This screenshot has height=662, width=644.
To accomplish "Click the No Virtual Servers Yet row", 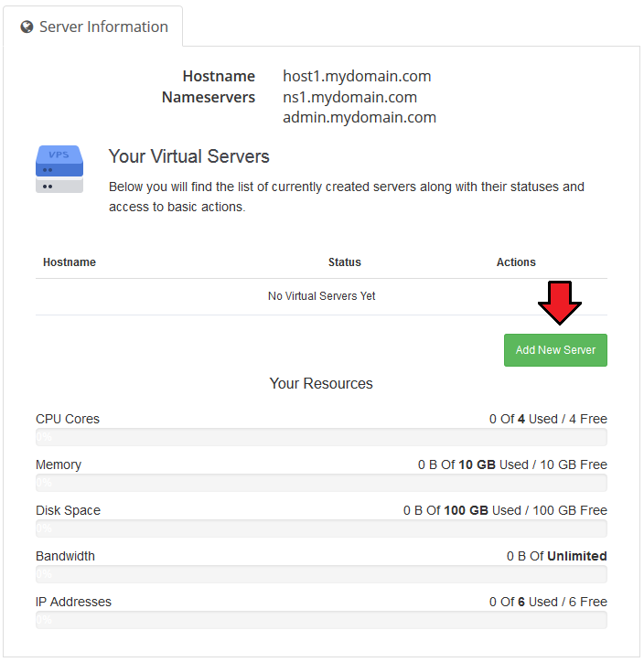I will [321, 296].
